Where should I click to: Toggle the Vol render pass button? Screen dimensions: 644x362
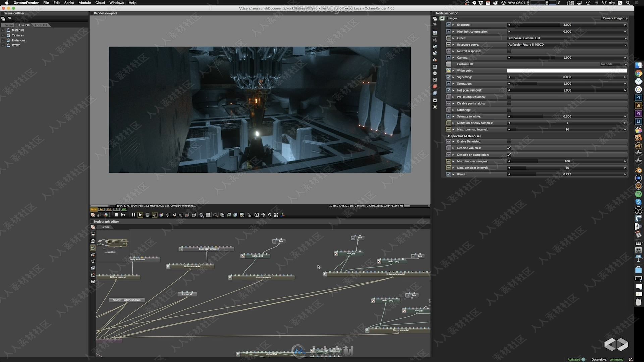point(109,209)
